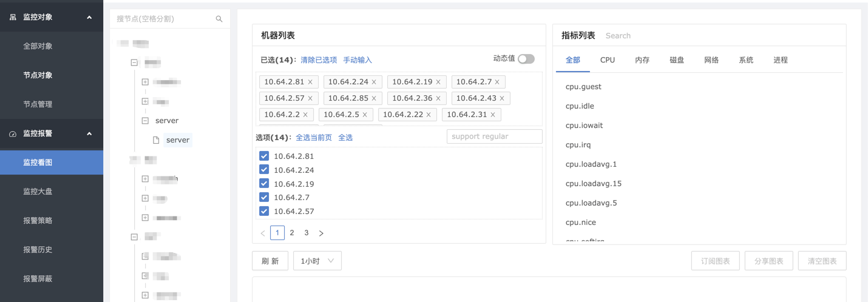868x302 pixels.
Task: Click the file icon beside server leaf node
Action: coord(156,140)
